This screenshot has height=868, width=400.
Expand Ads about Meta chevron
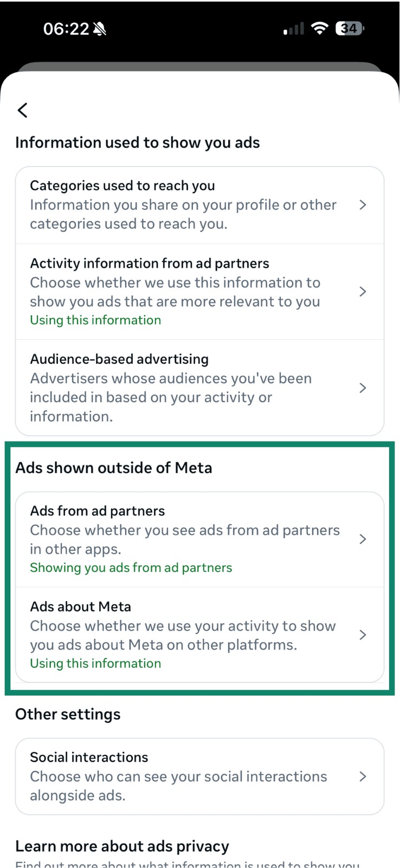[x=363, y=635]
